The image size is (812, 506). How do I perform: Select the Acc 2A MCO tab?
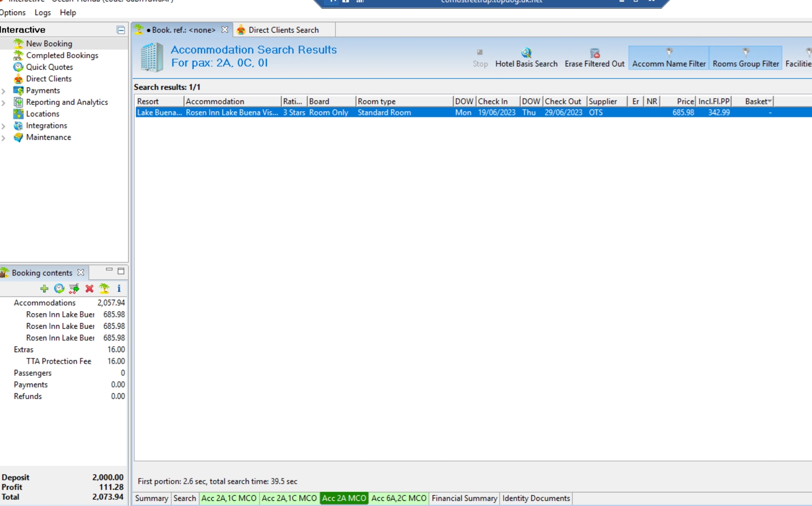coord(344,498)
